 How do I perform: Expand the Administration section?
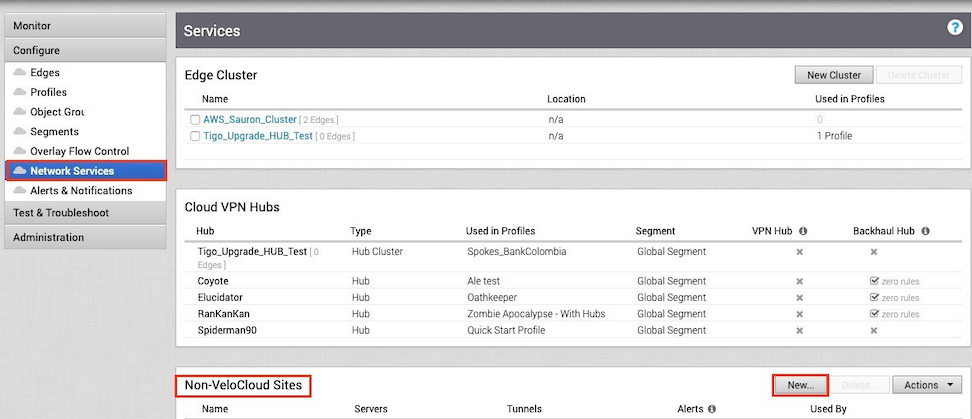(x=83, y=237)
